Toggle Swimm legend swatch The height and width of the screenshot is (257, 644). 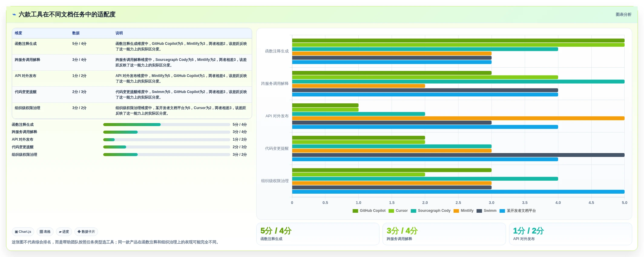coord(479,211)
